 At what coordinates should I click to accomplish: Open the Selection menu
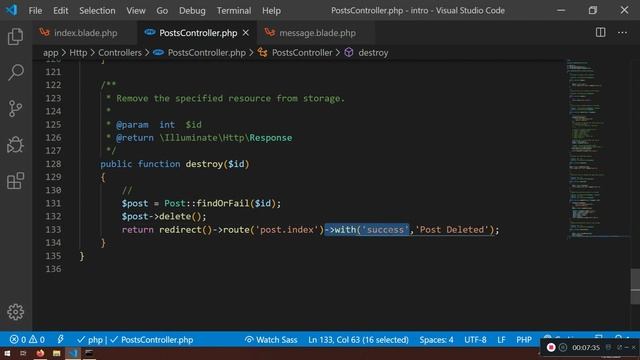click(x=97, y=11)
